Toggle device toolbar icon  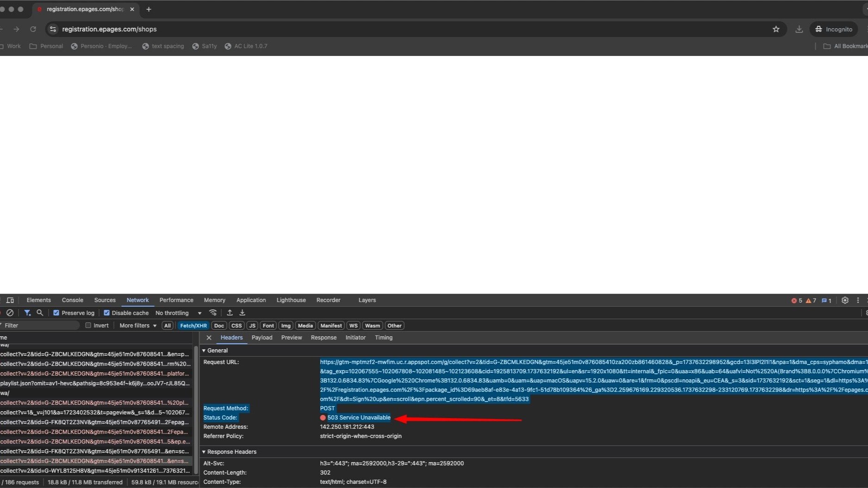pyautogui.click(x=10, y=300)
